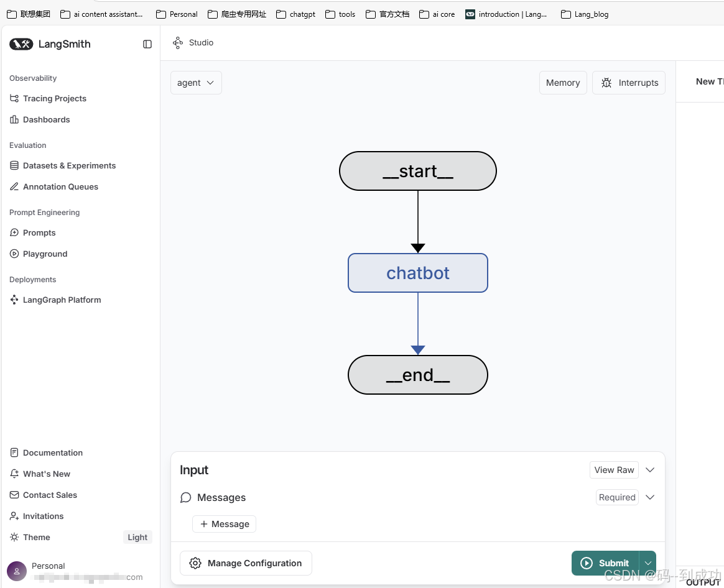Screen dimensions: 724x588
Task: Open the ai core bookmarks folder
Action: coord(437,14)
